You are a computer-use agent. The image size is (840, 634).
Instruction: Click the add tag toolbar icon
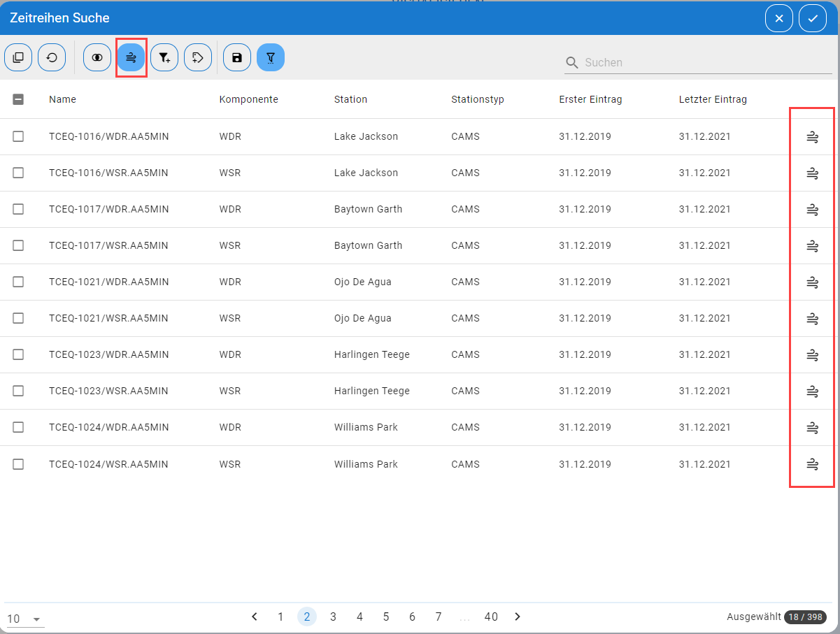198,57
